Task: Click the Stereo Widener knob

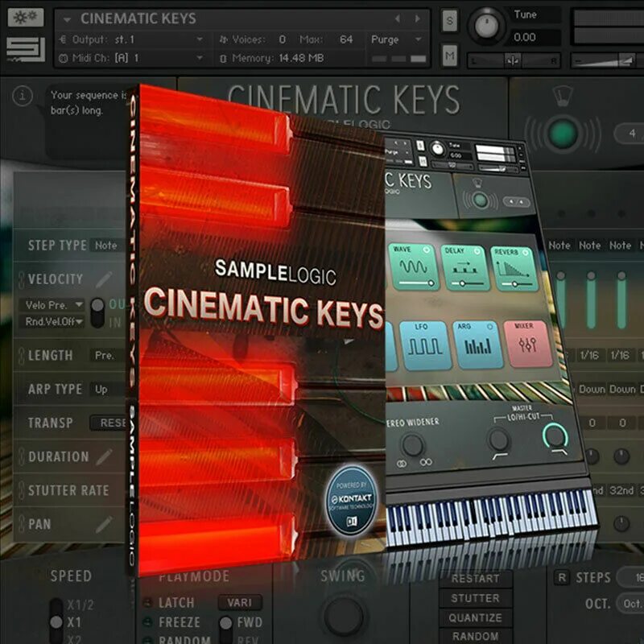Action: (412, 445)
